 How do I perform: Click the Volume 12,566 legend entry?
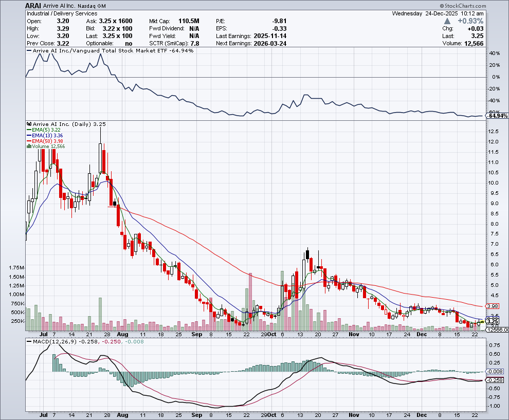[48, 147]
